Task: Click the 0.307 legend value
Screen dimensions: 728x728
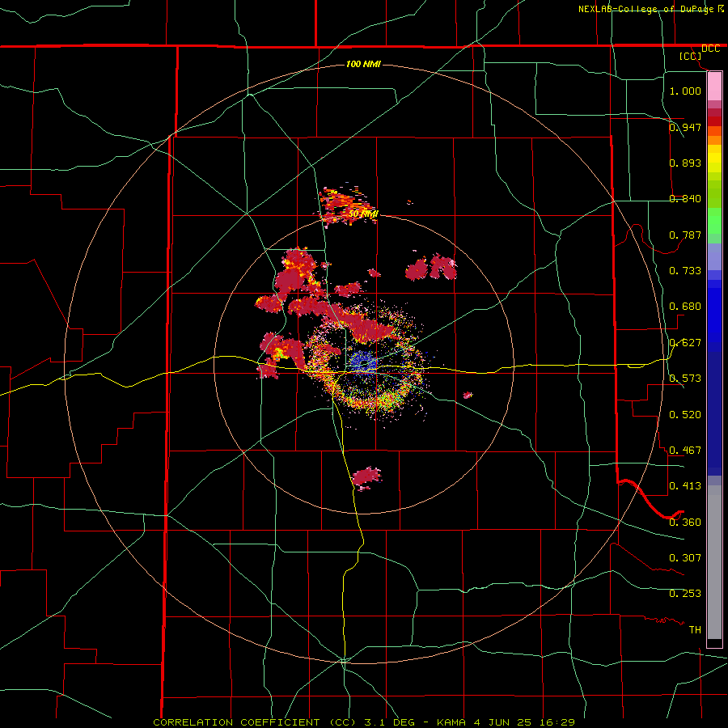Action: pyautogui.click(x=685, y=558)
